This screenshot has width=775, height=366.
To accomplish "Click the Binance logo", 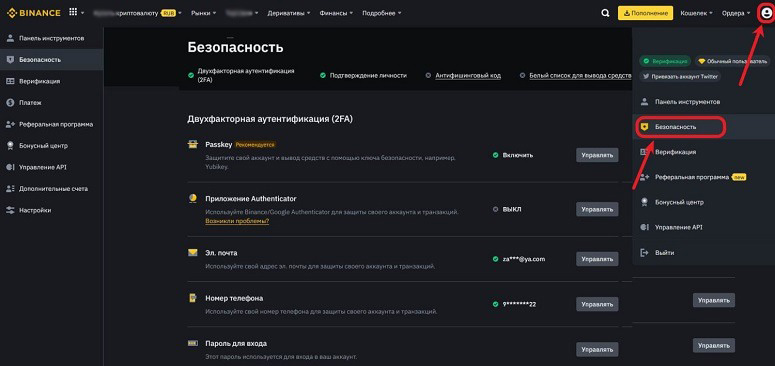I will pyautogui.click(x=34, y=13).
